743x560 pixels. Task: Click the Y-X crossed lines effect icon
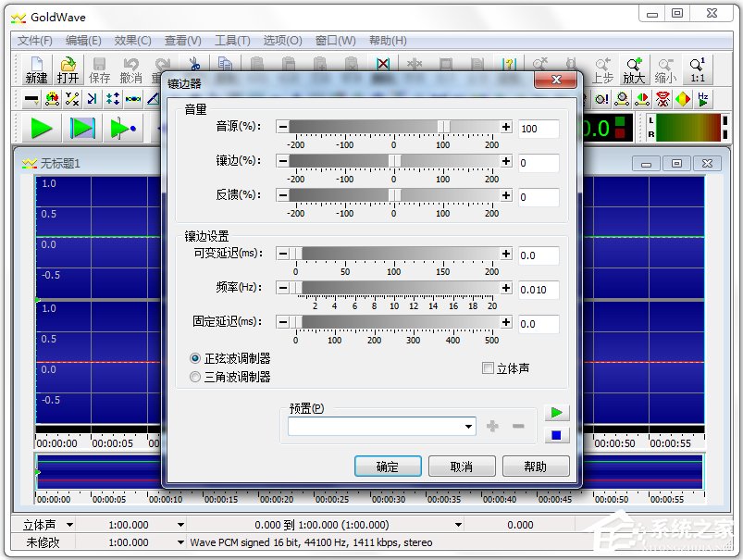pyautogui.click(x=72, y=99)
